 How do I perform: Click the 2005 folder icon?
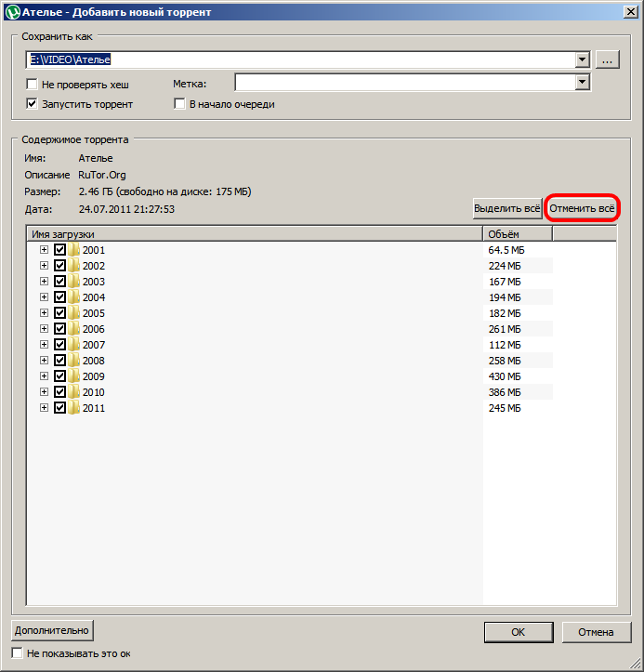coord(74,313)
